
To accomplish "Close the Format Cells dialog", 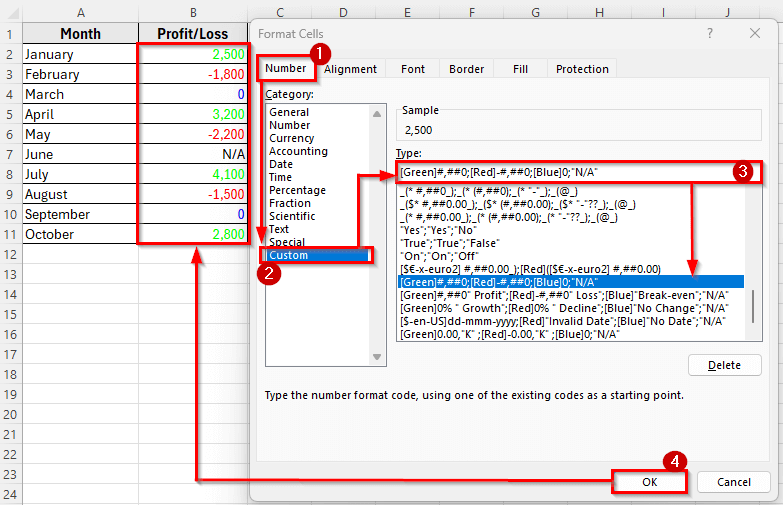I will coord(755,33).
